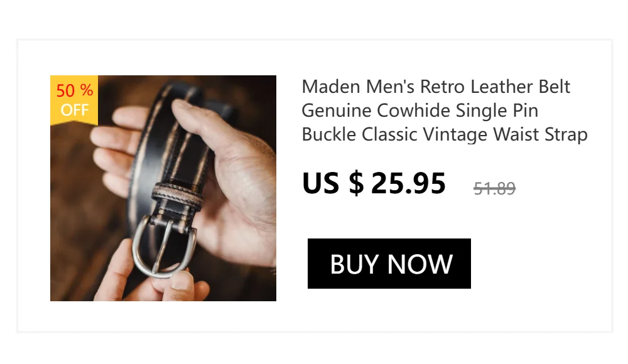This screenshot has height=364, width=628.
Task: Open the leather belt product photo
Action: tap(163, 188)
